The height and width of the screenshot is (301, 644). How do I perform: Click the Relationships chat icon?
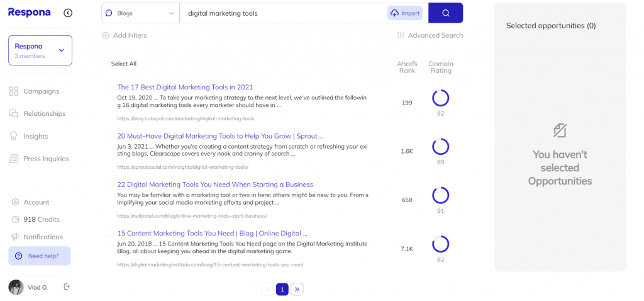point(14,113)
